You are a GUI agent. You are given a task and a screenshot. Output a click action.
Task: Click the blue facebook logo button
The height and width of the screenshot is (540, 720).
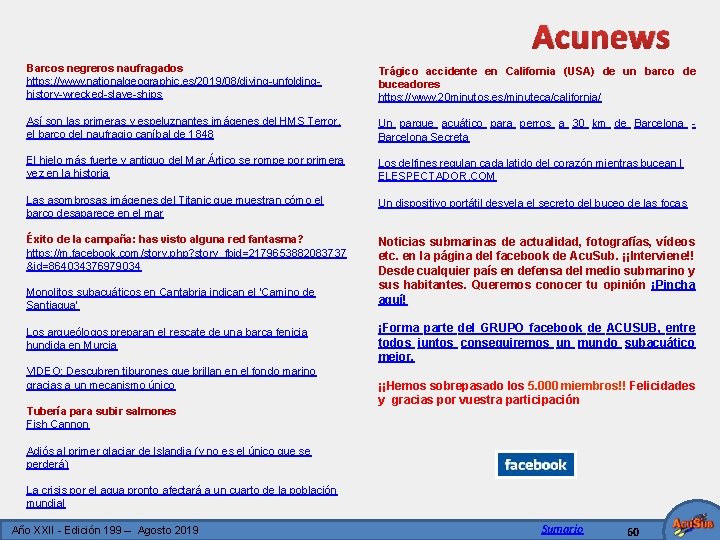pos(535,465)
